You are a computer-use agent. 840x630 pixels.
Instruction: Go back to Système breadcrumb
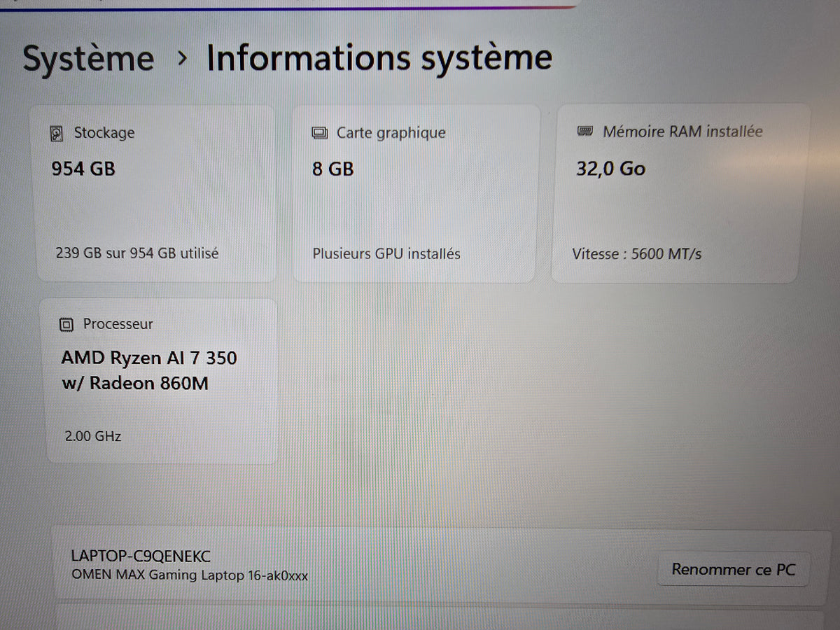88,58
